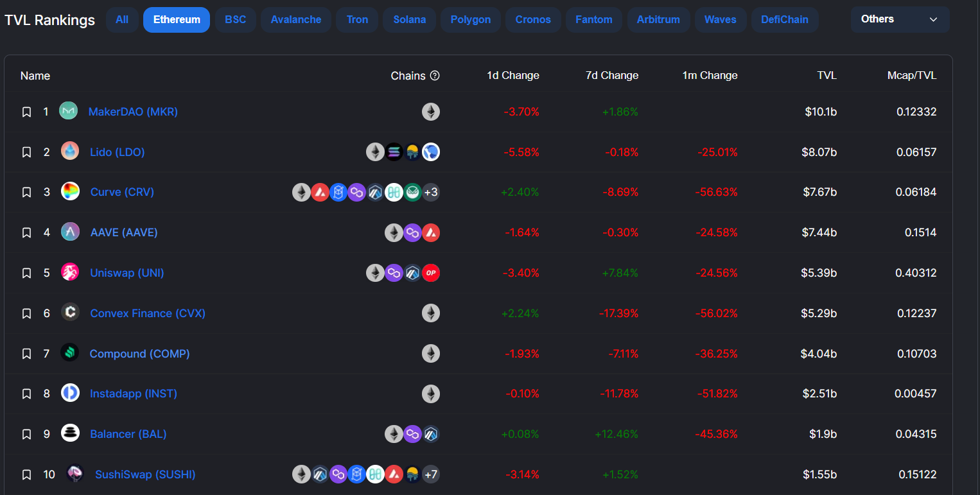Switch to the BSC chain tab

(x=235, y=20)
